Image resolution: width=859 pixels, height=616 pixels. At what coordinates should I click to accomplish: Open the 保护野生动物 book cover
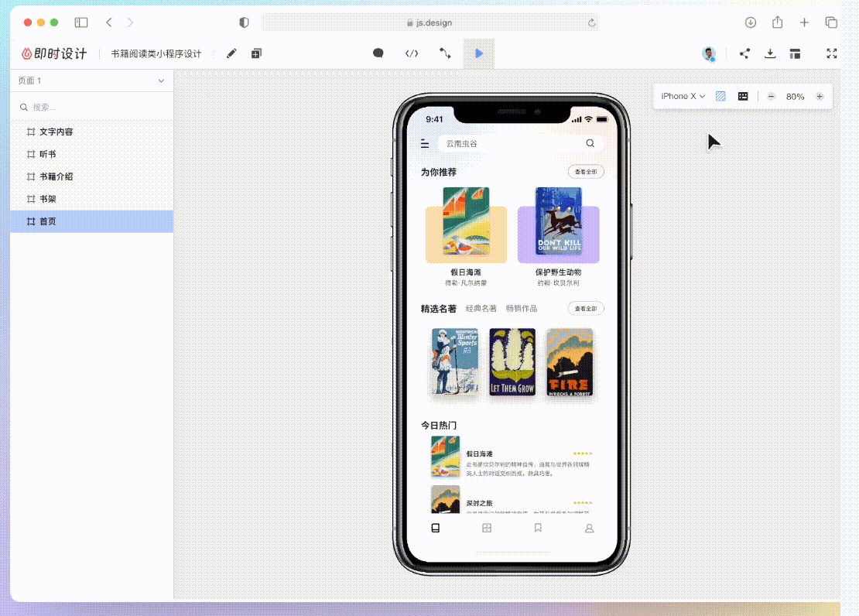pyautogui.click(x=559, y=221)
